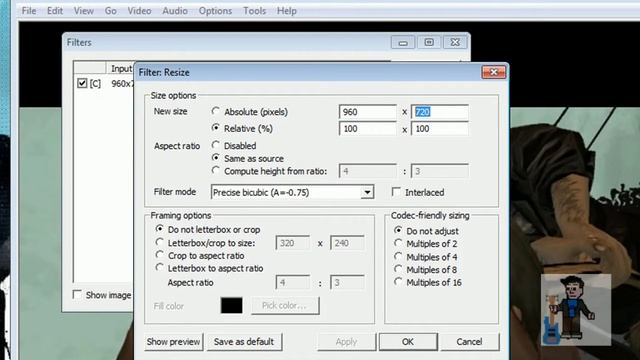Maximize the Filters window
The image size is (640, 360).
429,42
